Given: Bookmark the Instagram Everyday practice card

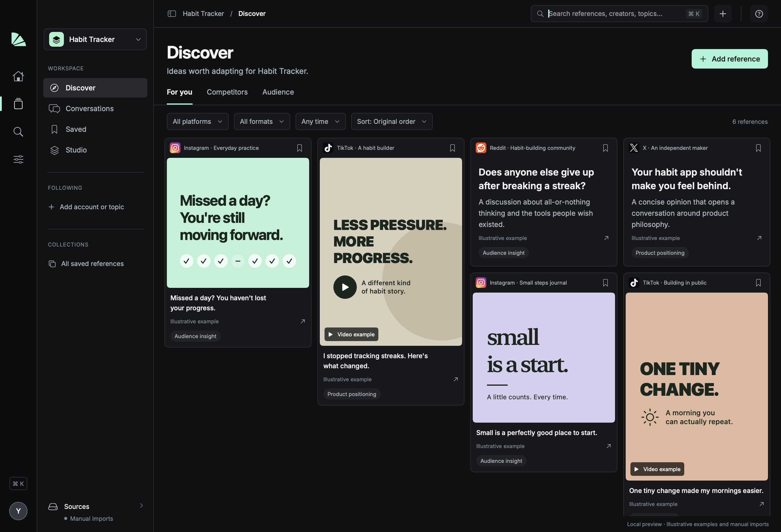Looking at the screenshot, I should [299, 148].
